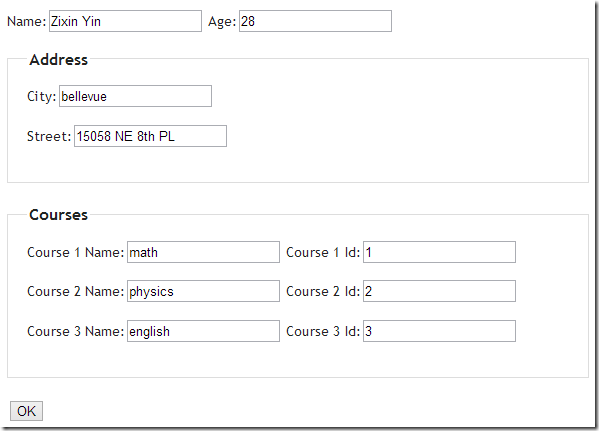The image size is (599, 431).
Task: Focus the Course 2 Name field
Action: tap(203, 291)
